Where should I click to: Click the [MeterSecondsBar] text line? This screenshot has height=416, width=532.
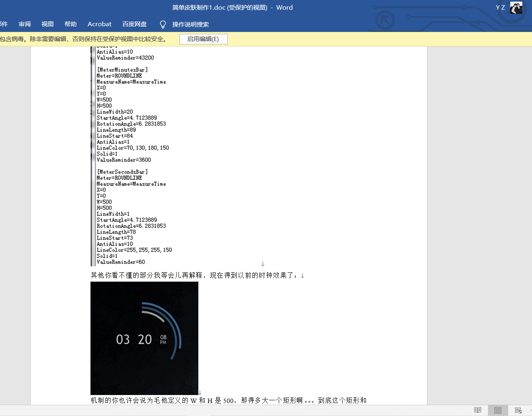pos(122,172)
